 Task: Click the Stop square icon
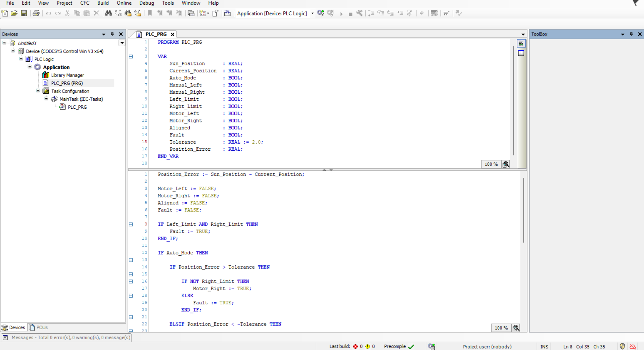coord(350,14)
